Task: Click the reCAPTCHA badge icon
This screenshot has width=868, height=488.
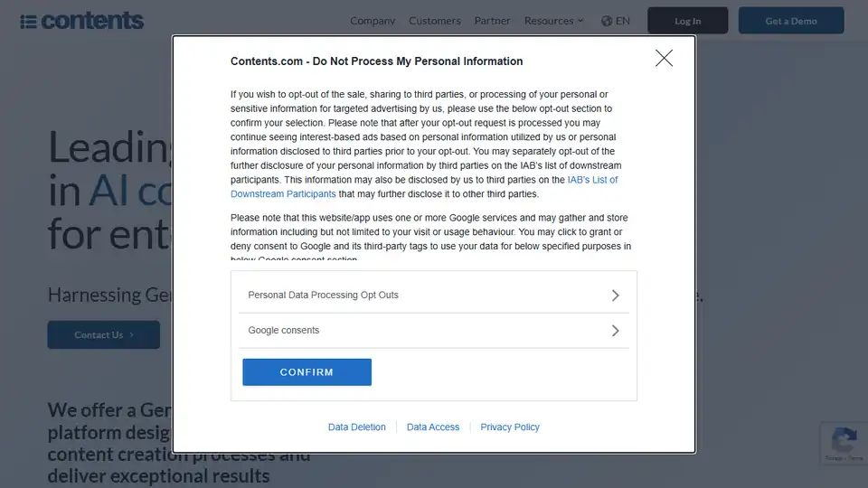Action: pyautogui.click(x=844, y=441)
